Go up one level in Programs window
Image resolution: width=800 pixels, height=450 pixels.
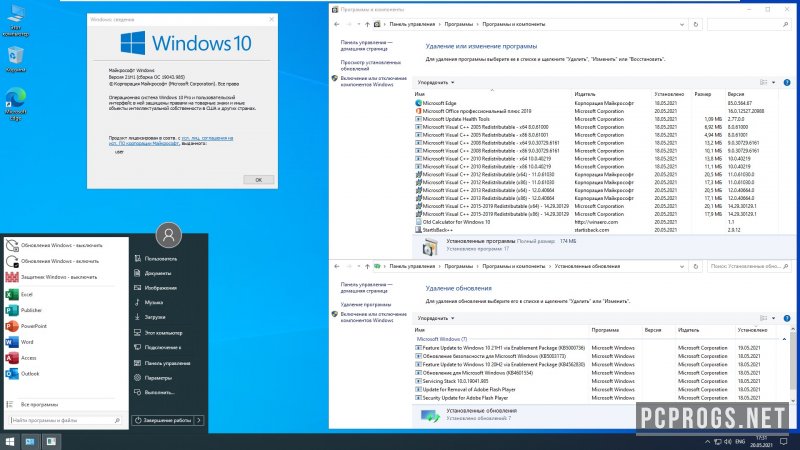pyautogui.click(x=367, y=24)
